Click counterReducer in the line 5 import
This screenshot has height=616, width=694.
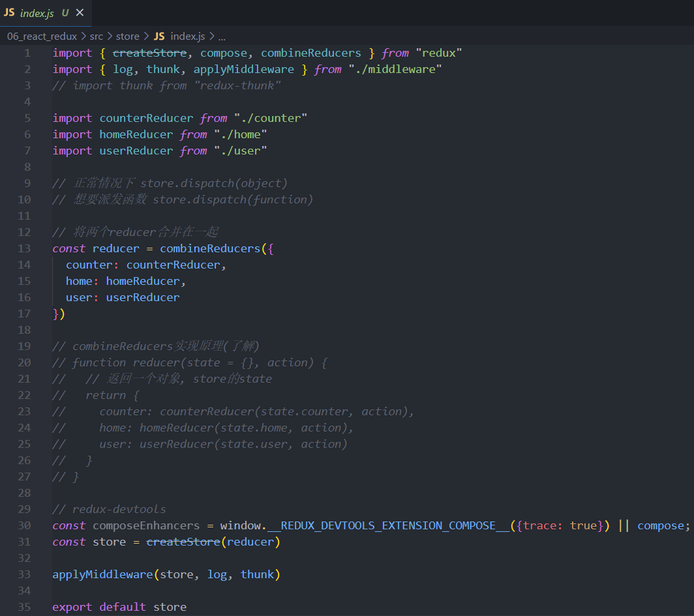click(x=146, y=118)
